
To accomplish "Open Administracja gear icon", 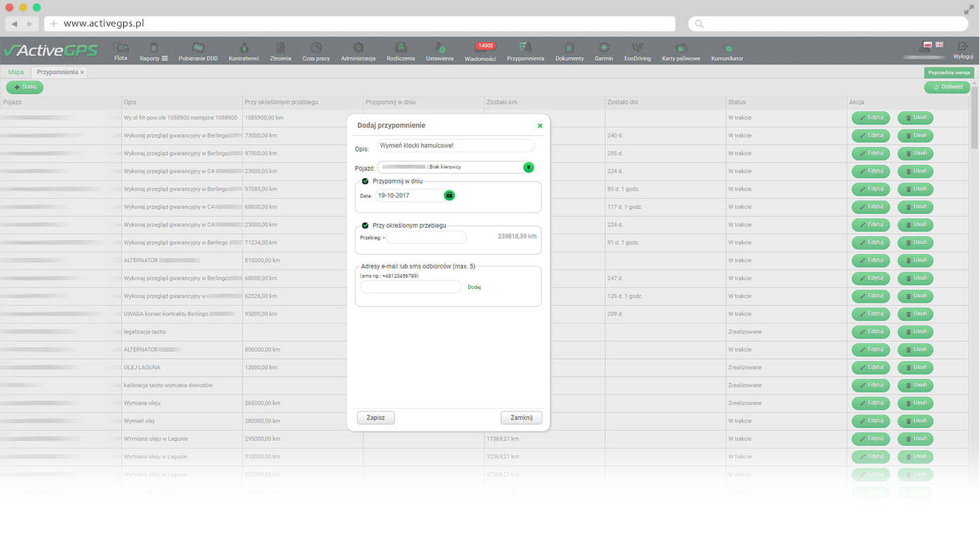I will click(358, 48).
